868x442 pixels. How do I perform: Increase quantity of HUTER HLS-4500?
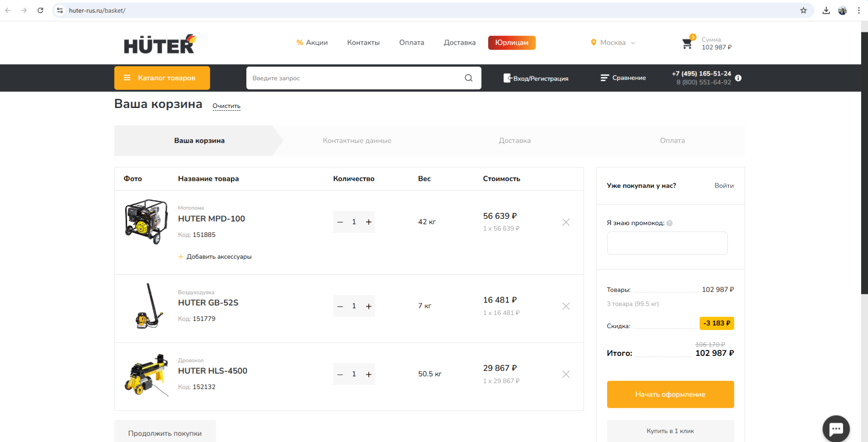(x=368, y=374)
